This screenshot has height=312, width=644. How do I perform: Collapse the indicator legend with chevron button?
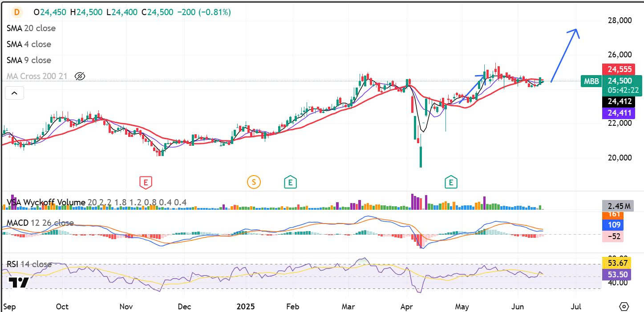point(14,93)
